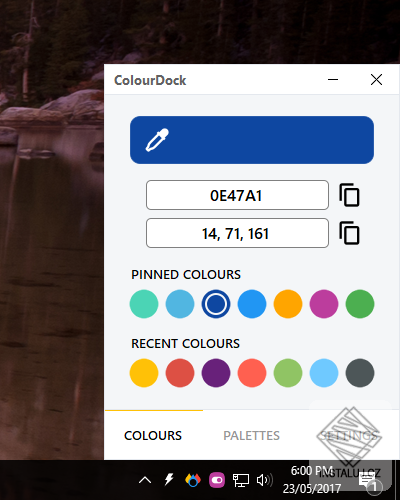The image size is (400, 500).
Task: Select the magenta pinned colour
Action: pos(324,304)
